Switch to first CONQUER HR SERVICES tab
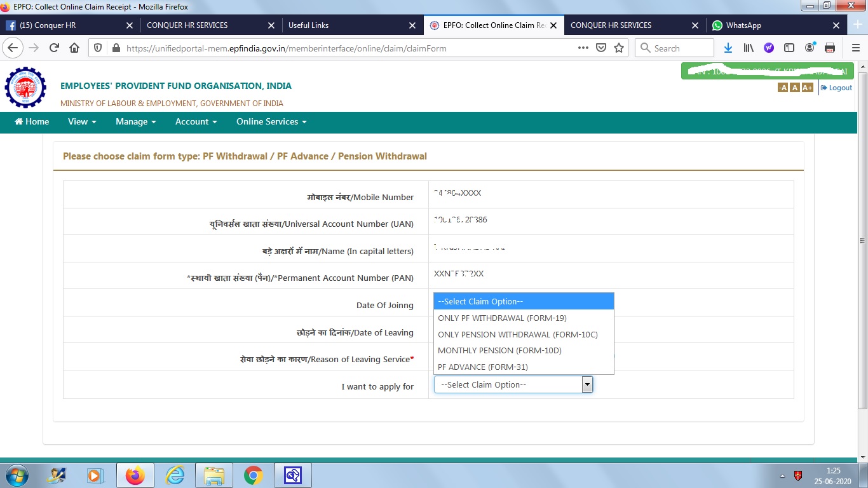The image size is (868, 488). (210, 25)
